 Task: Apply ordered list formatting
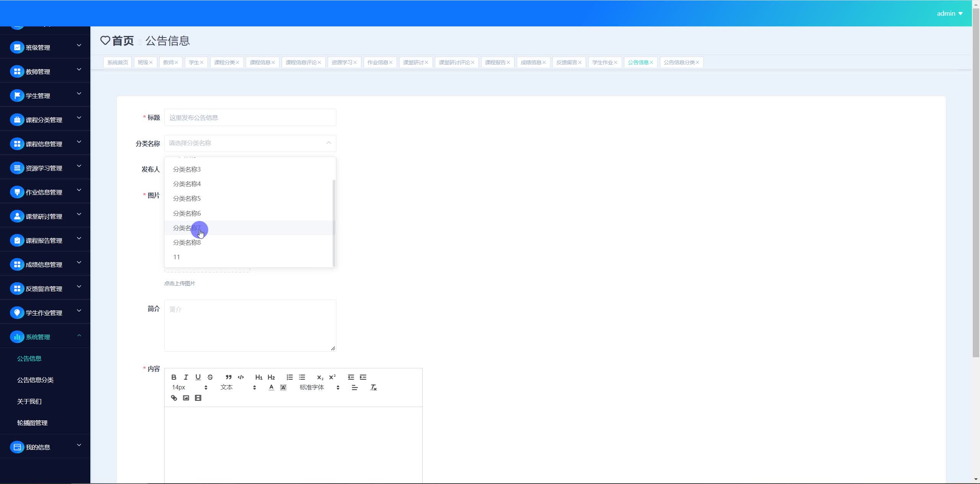click(x=290, y=377)
